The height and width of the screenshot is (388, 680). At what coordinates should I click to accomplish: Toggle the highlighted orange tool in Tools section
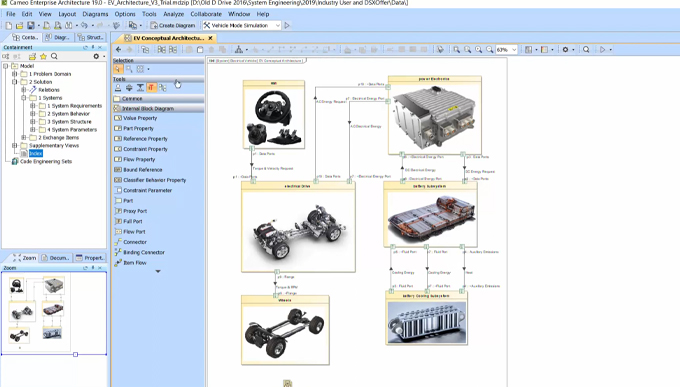pos(151,88)
